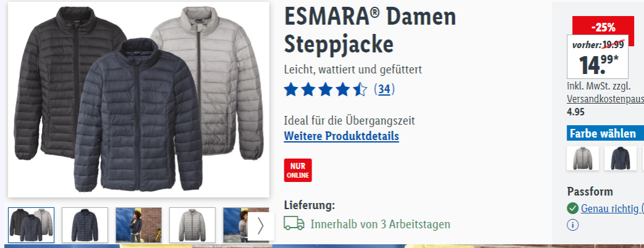644x248 pixels.
Task: Open the Versandkostenpauschale link
Action: (x=606, y=99)
